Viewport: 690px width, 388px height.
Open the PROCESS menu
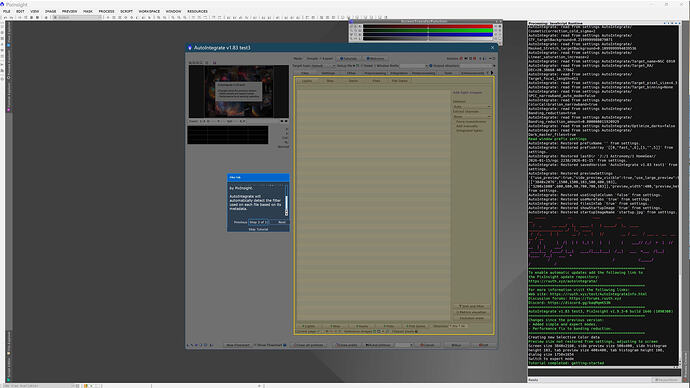pos(106,11)
